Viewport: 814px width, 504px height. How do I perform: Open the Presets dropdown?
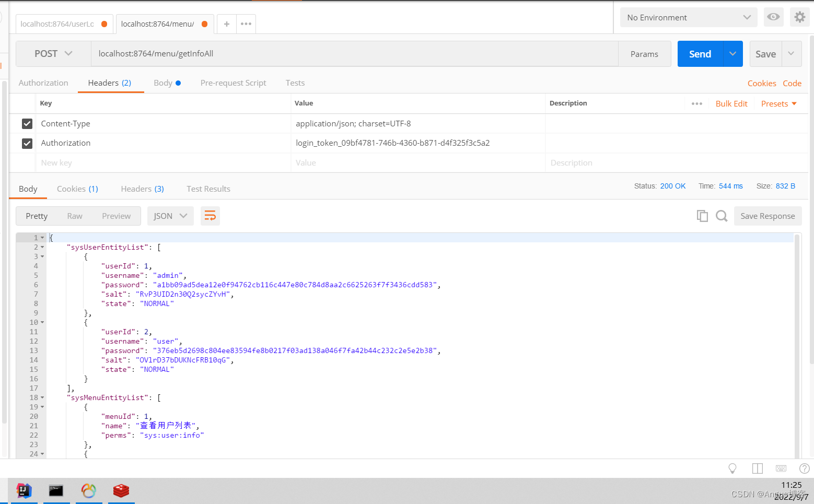coord(778,103)
